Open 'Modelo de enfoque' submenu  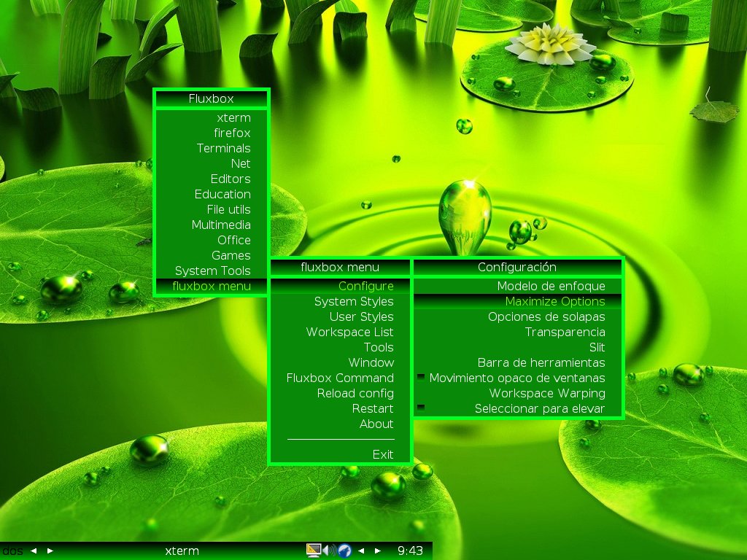tap(518, 286)
